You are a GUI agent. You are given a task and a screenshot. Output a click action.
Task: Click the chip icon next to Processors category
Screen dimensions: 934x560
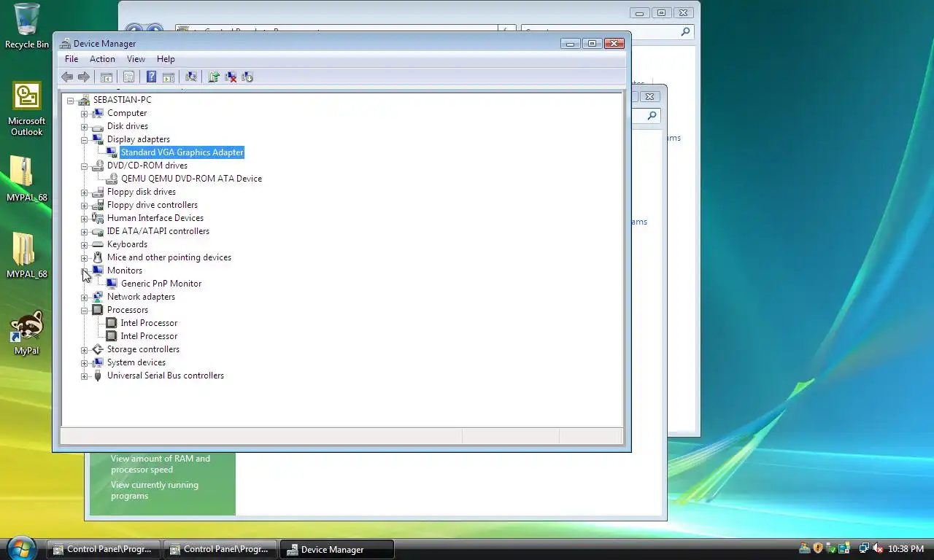(x=98, y=310)
